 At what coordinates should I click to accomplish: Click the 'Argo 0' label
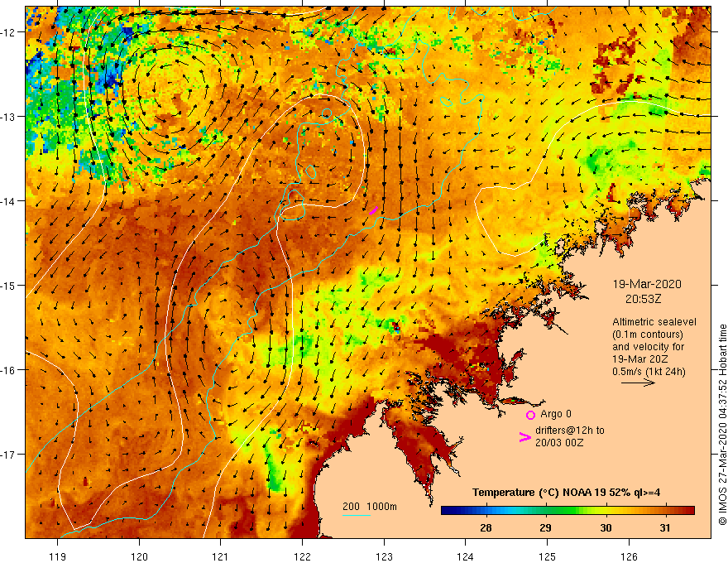(x=556, y=414)
